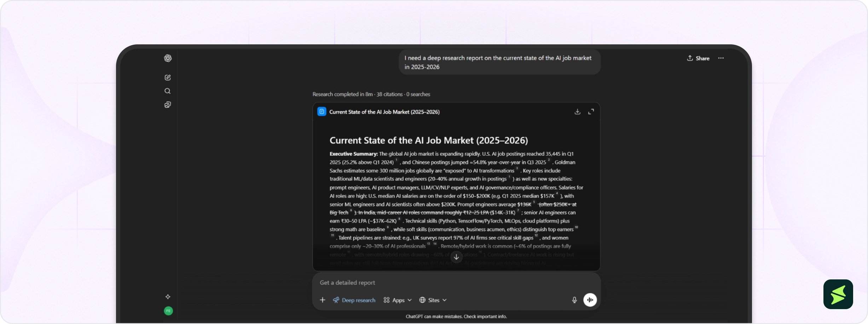The width and height of the screenshot is (868, 324).
Task: Click 'ChatGPT can make mistakes' disclaimer text
Action: pyautogui.click(x=456, y=317)
